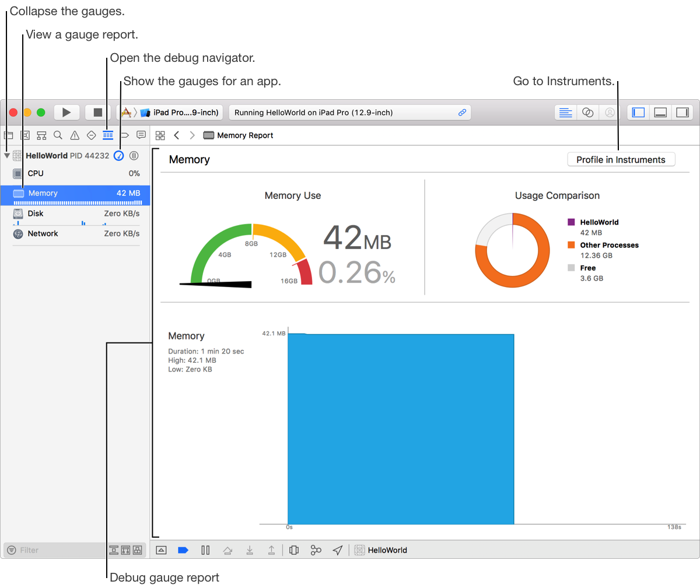Open the find navigator
The width and height of the screenshot is (700, 588).
tap(58, 135)
